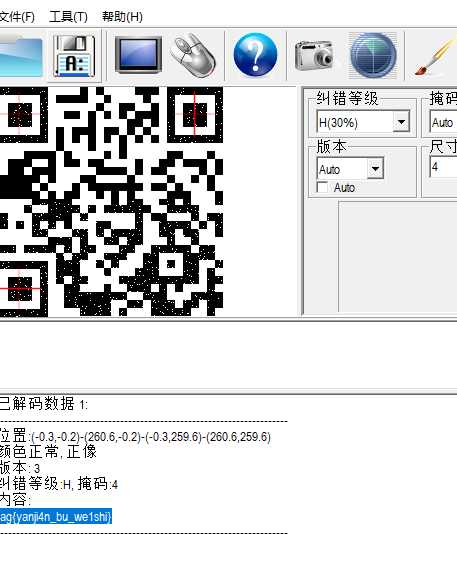The width and height of the screenshot is (457, 570).
Task: Toggle the Auto checkbox under 版本
Action: [x=322, y=187]
